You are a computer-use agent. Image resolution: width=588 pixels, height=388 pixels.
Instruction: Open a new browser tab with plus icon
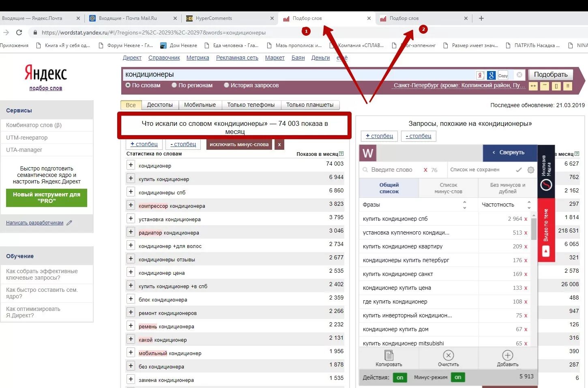[481, 18]
